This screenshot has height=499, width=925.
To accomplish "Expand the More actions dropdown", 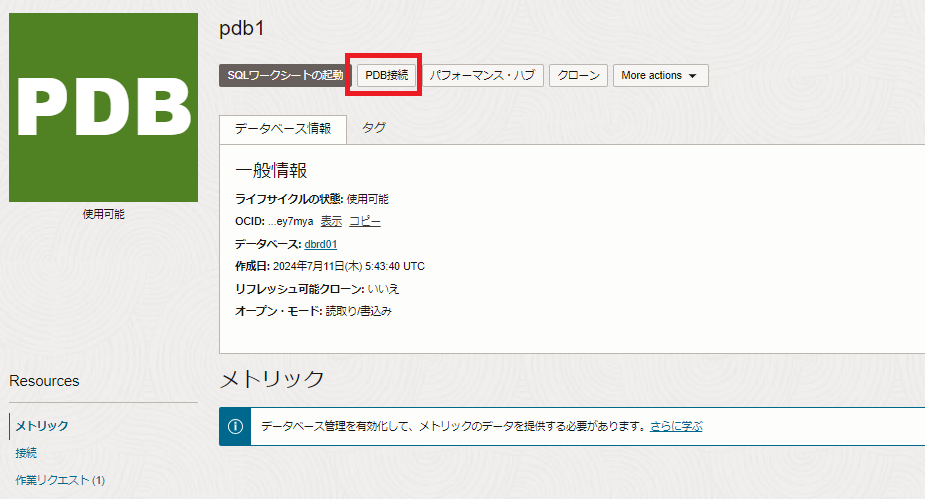I will [x=658, y=75].
